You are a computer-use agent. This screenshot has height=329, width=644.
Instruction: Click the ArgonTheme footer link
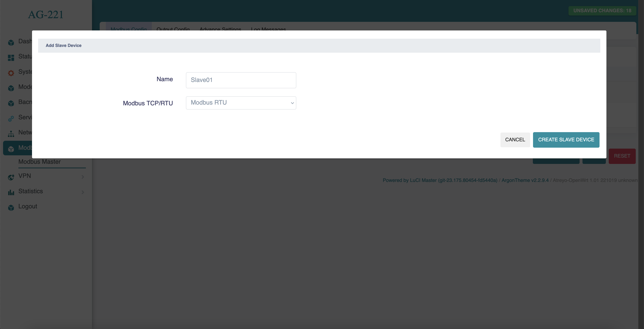click(x=525, y=180)
